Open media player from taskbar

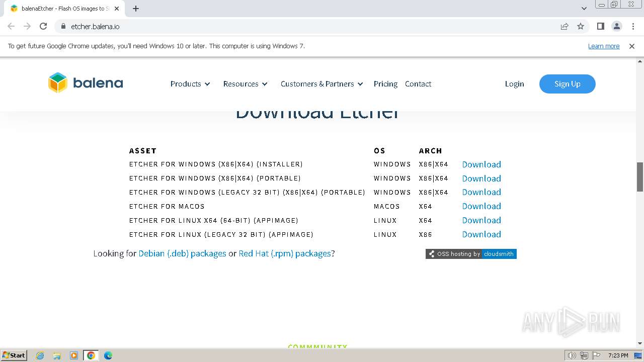click(x=74, y=355)
